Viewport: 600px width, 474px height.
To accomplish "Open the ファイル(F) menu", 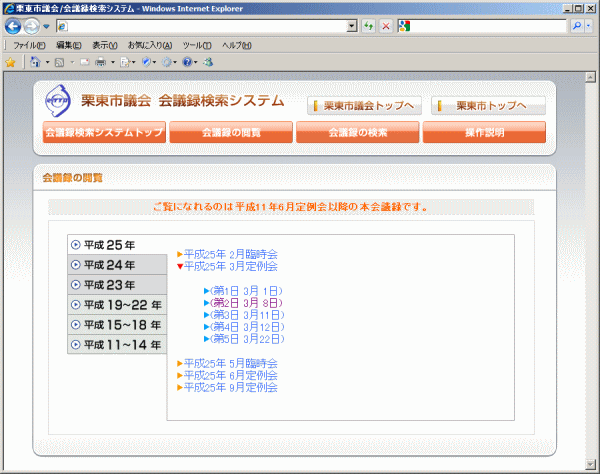I will click(29, 46).
